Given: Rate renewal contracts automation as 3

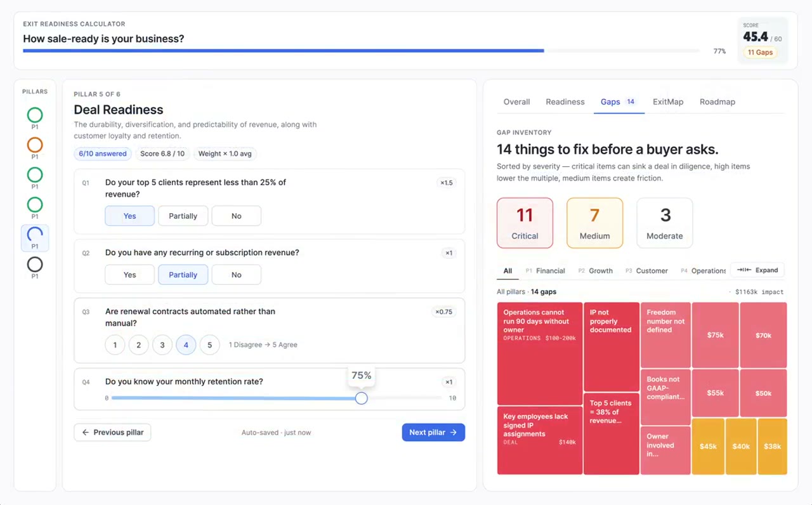Looking at the screenshot, I should pyautogui.click(x=162, y=344).
